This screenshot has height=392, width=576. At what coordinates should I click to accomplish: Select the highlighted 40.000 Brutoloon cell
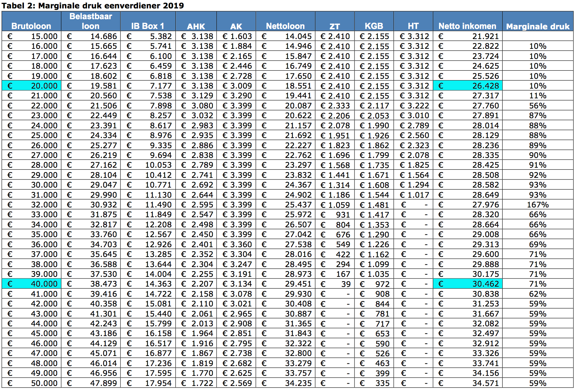click(x=31, y=284)
